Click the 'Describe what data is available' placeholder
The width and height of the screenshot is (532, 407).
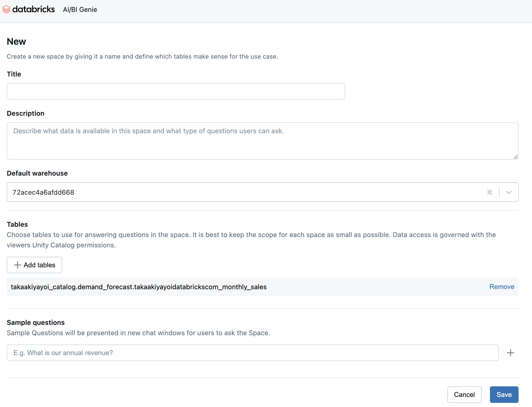148,131
